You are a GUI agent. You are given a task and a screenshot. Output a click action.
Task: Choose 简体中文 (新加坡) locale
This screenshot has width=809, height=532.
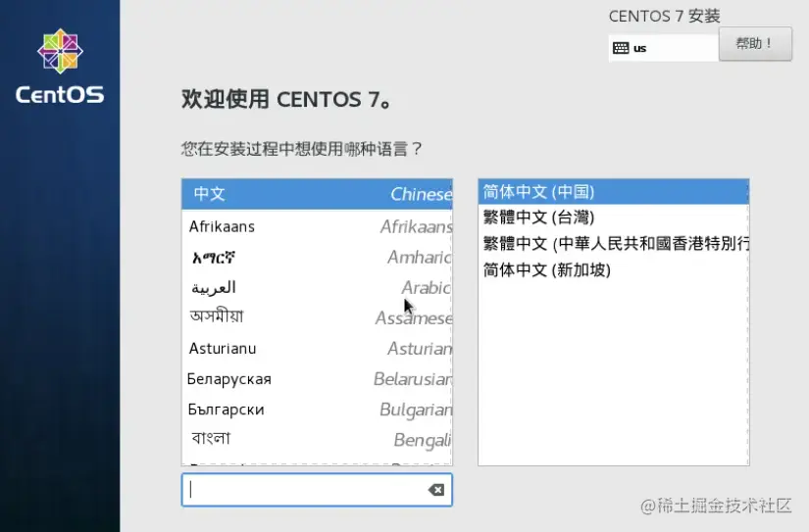coord(614,269)
